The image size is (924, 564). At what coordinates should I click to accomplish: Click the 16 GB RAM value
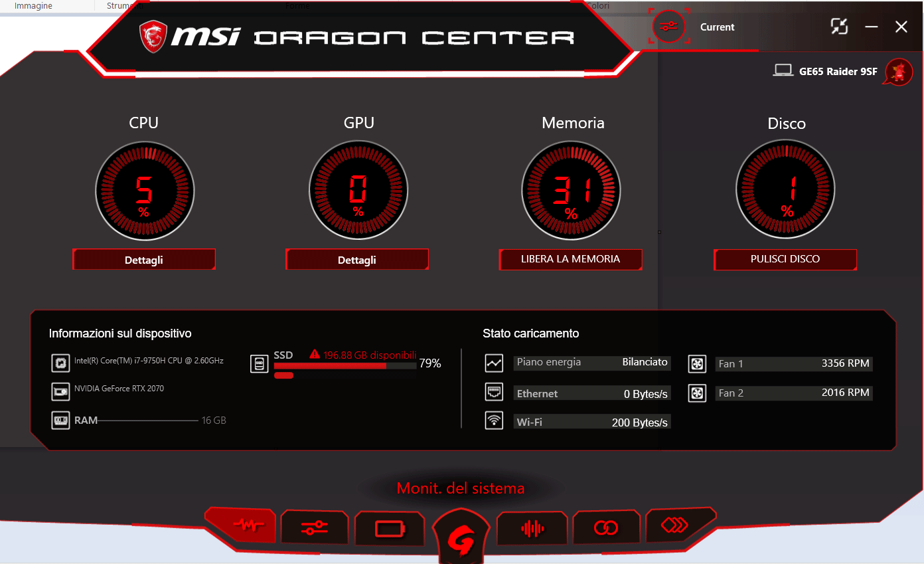[214, 421]
